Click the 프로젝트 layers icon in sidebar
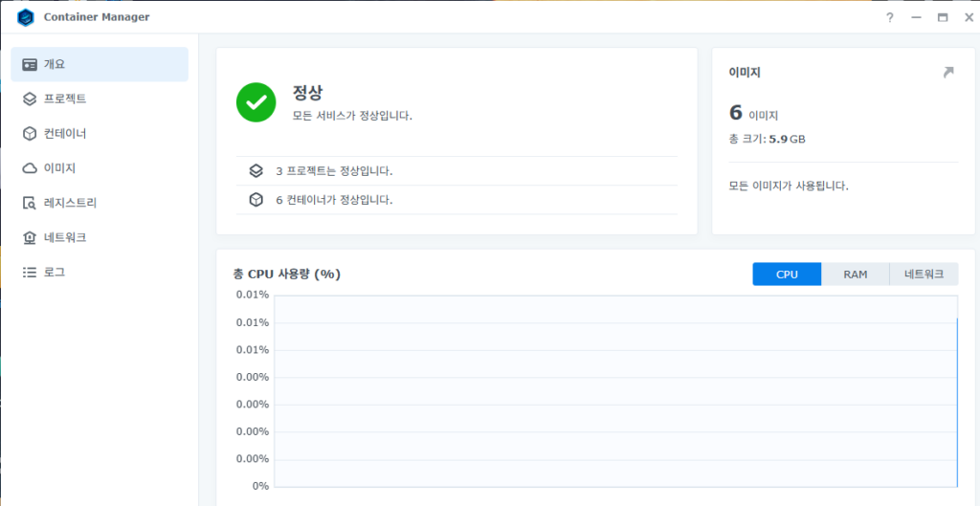 click(30, 99)
